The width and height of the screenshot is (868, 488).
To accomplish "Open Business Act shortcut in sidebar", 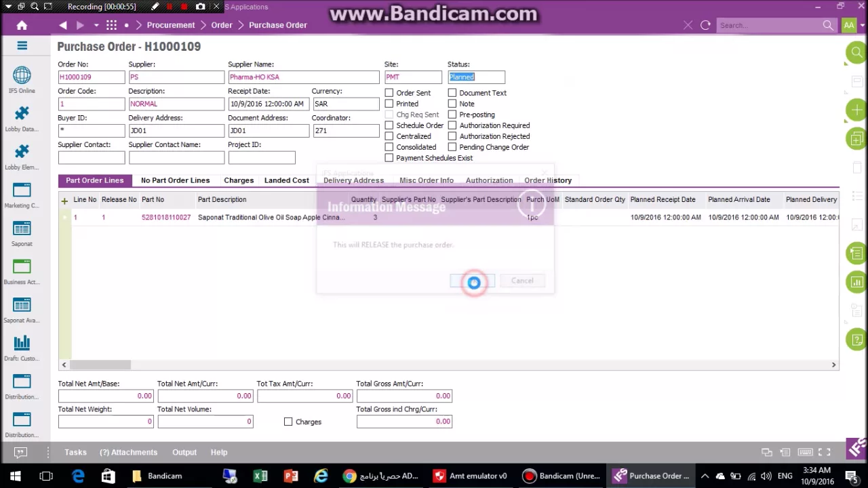I will click(22, 271).
